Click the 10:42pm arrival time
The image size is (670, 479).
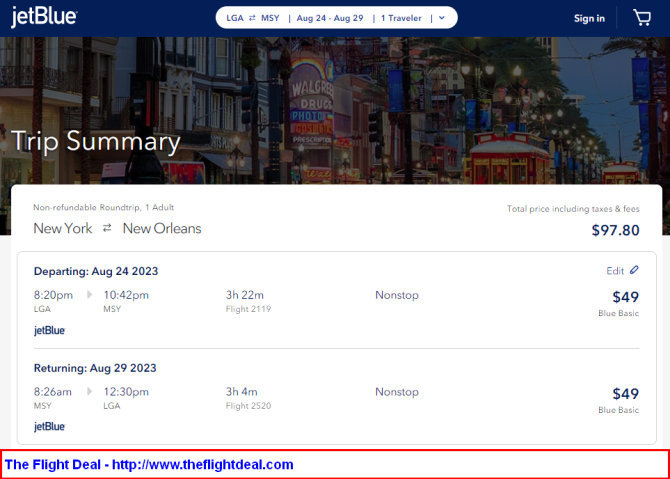(x=126, y=295)
